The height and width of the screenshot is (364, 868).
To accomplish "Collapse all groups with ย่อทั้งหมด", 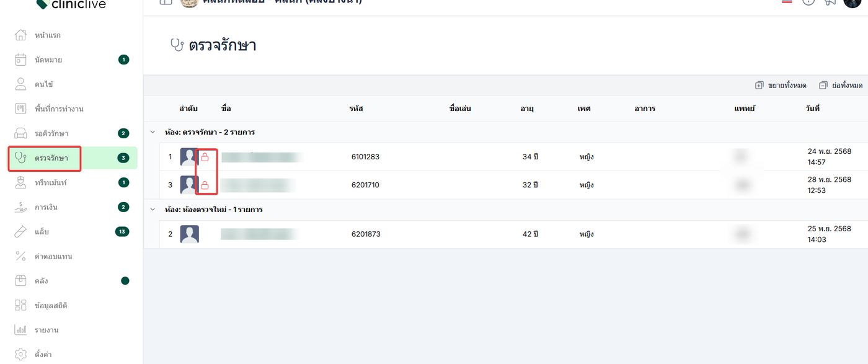I will [x=841, y=86].
